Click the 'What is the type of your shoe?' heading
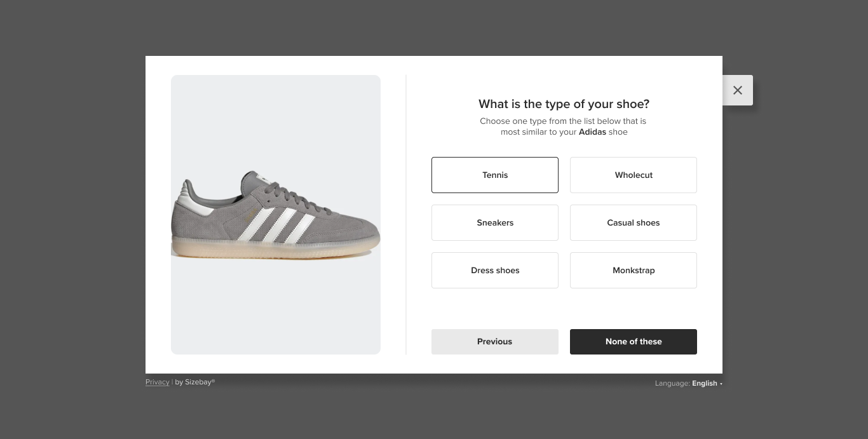This screenshot has width=868, height=439. click(x=564, y=104)
